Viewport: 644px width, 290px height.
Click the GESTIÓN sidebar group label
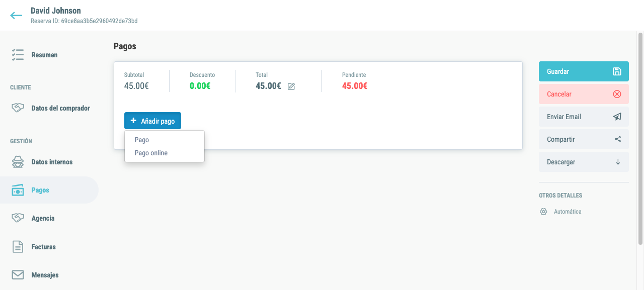21,141
